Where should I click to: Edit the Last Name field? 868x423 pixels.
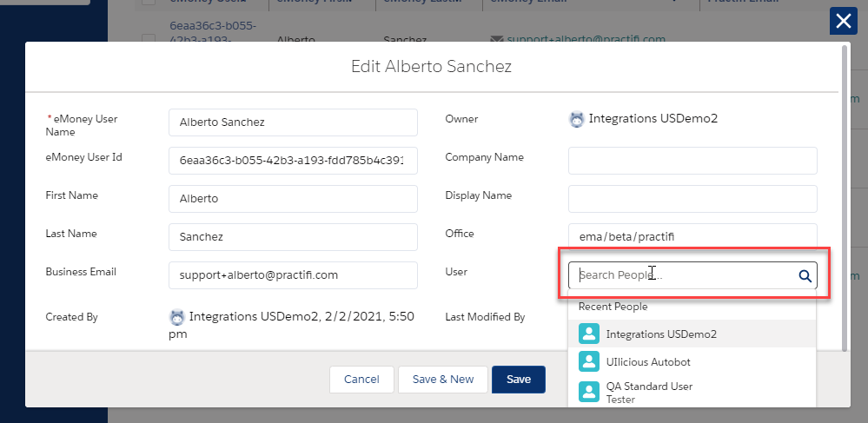click(293, 237)
